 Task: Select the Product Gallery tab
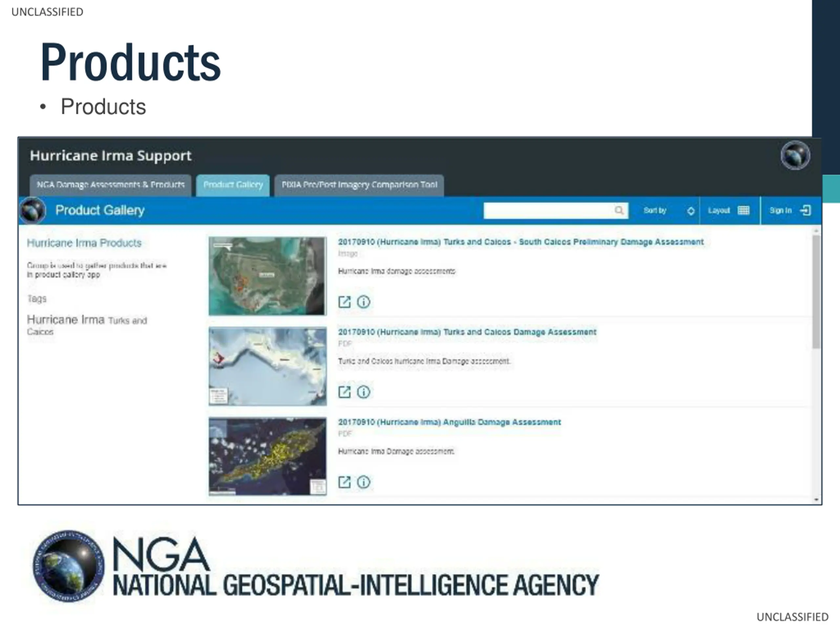point(233,185)
